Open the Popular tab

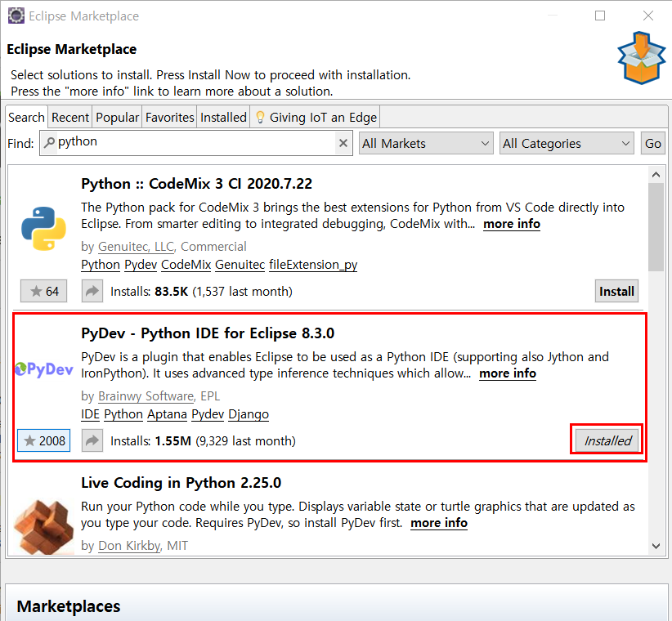[x=118, y=118]
